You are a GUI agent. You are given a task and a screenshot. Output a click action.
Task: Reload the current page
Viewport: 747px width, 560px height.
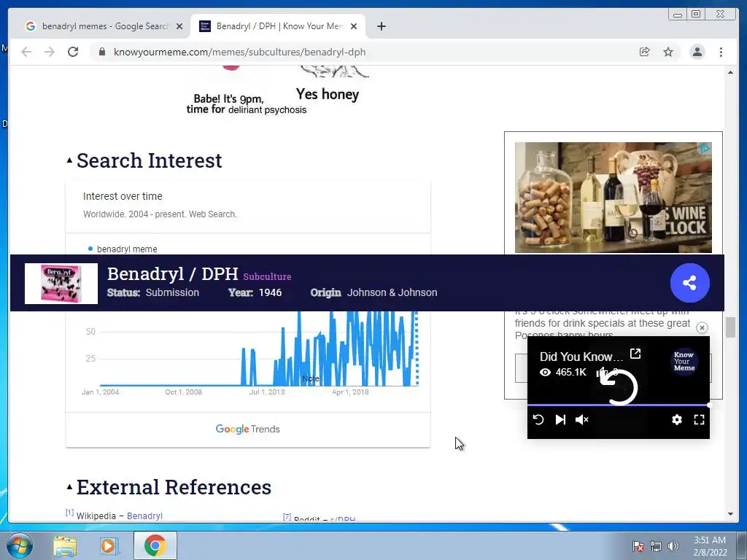(73, 52)
